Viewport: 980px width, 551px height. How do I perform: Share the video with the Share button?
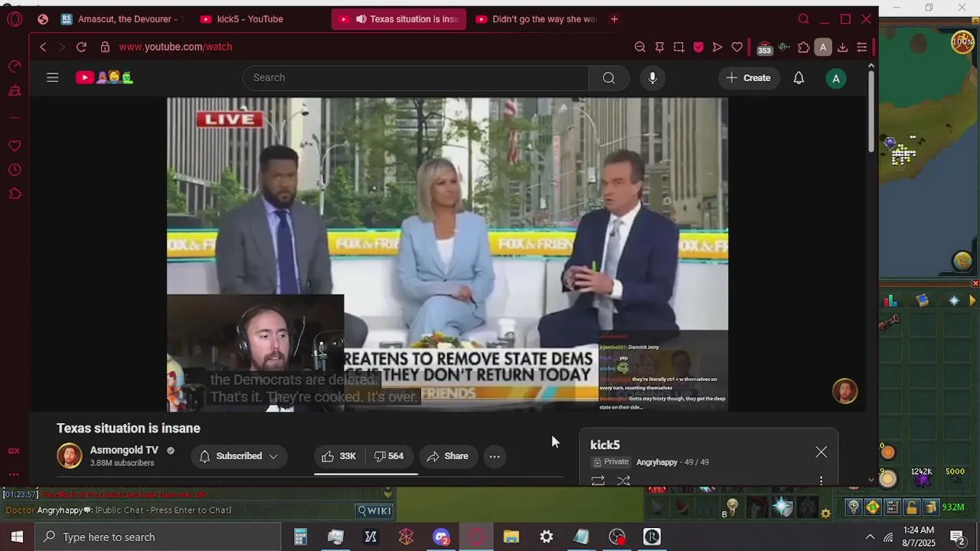coord(448,456)
